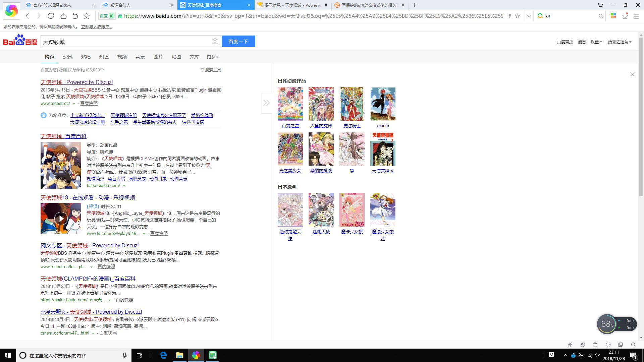Screen dimensions: 644x362
Task: Switch to the 图片 search tab
Action: coord(158,57)
